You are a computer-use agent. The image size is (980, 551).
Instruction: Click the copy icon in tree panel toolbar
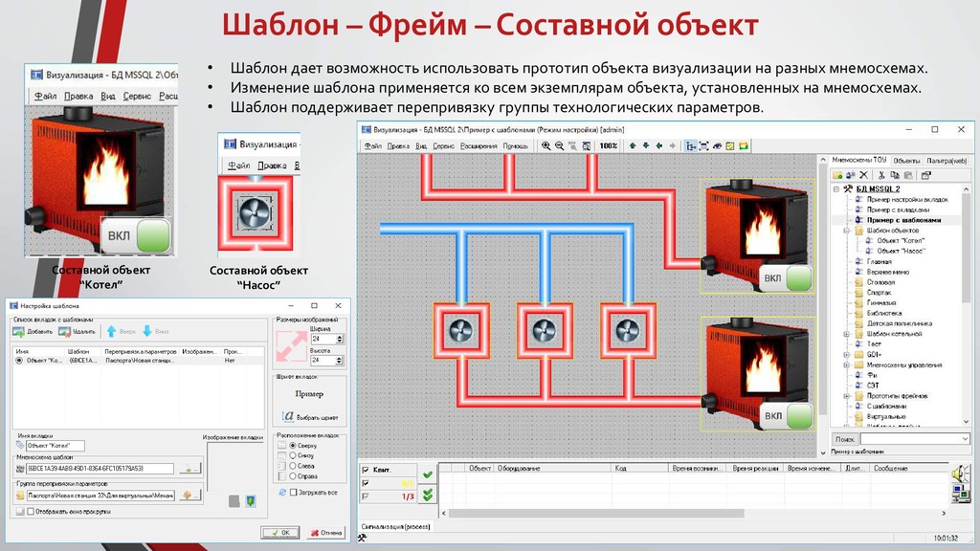(895, 175)
